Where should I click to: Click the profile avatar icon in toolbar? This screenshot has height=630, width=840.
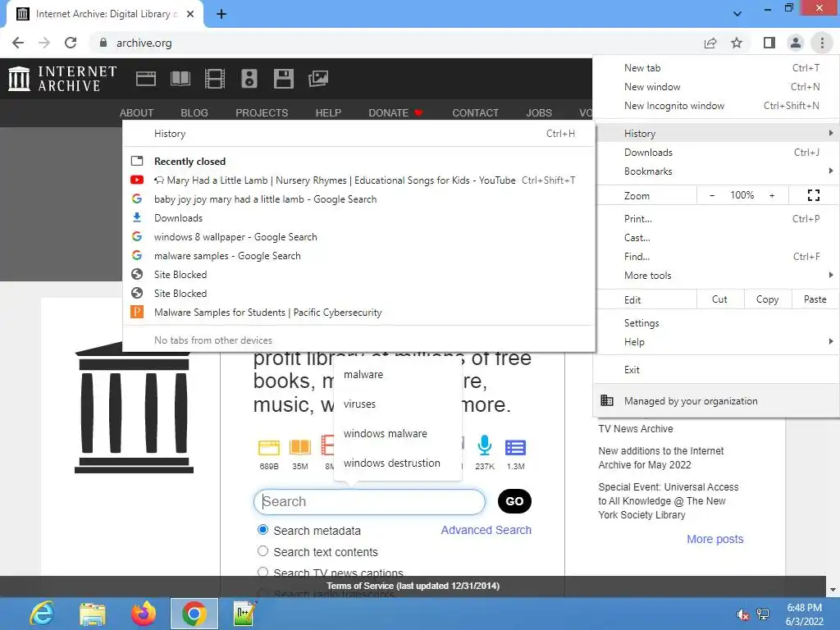pos(796,43)
